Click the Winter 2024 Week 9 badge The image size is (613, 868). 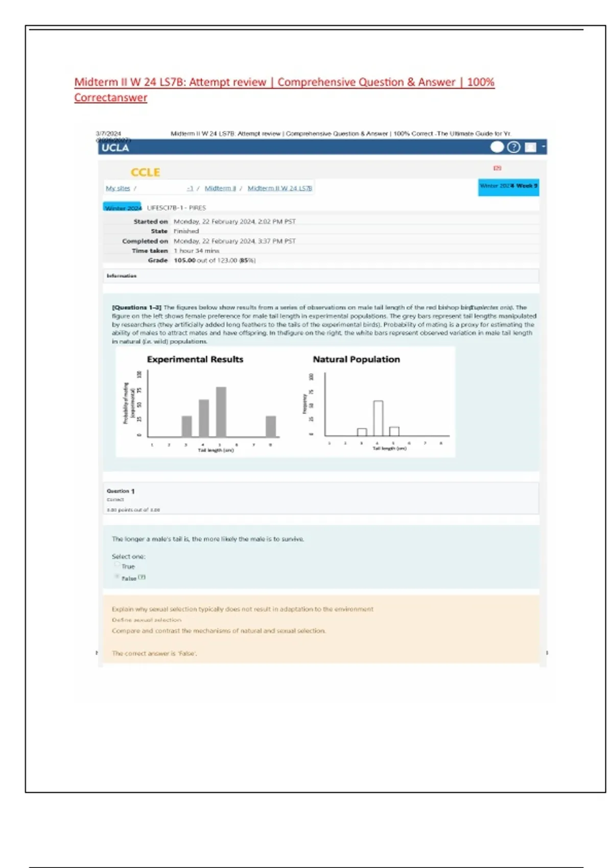[508, 186]
